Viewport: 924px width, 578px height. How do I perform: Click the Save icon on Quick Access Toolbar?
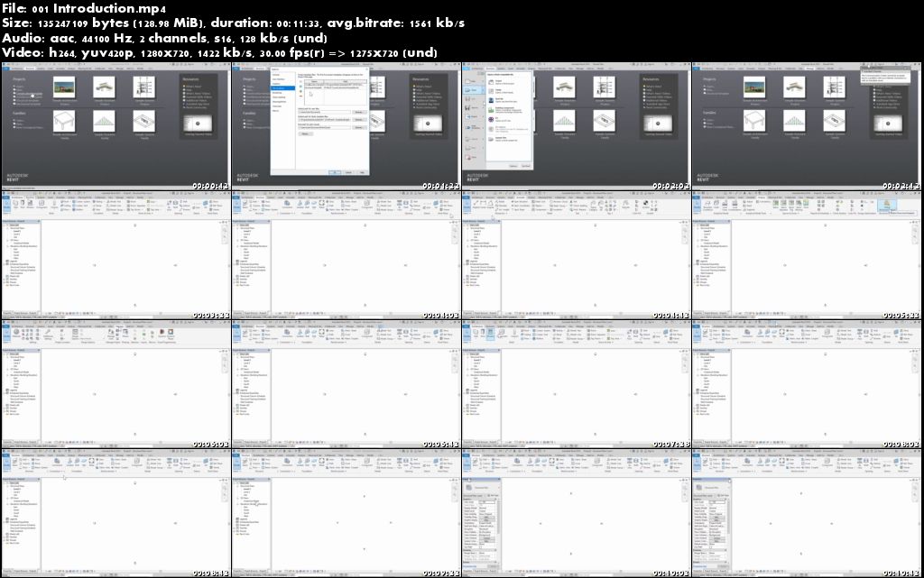pyautogui.click(x=12, y=192)
